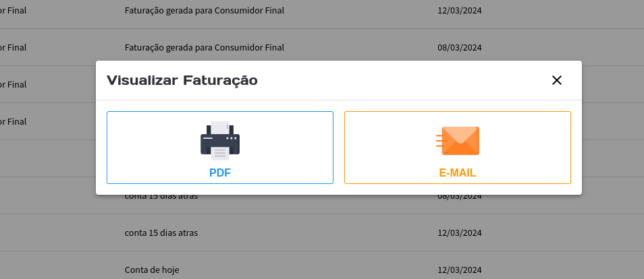The image size is (644, 279).
Task: Click the 08/03/2024 date beside Faturação gerada
Action: tap(460, 47)
